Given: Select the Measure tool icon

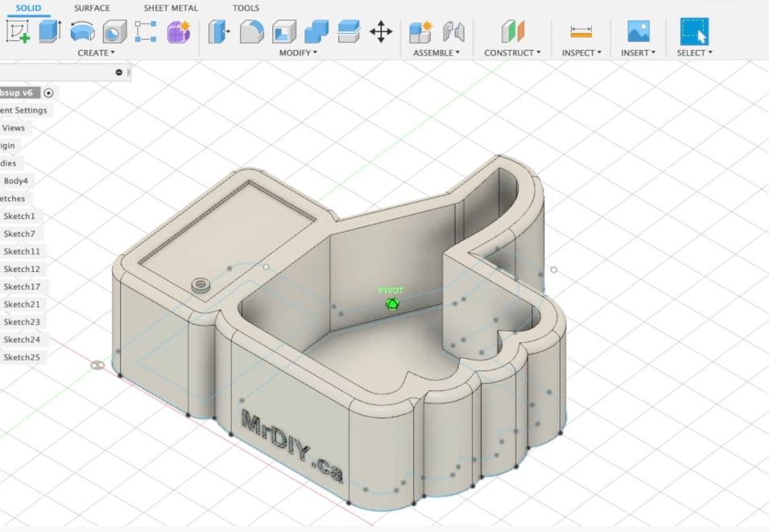Looking at the screenshot, I should [581, 32].
